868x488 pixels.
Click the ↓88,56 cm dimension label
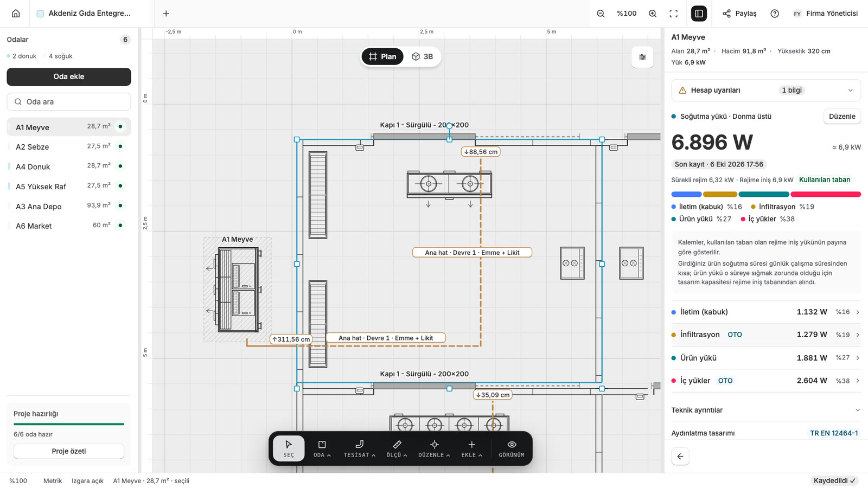point(481,152)
